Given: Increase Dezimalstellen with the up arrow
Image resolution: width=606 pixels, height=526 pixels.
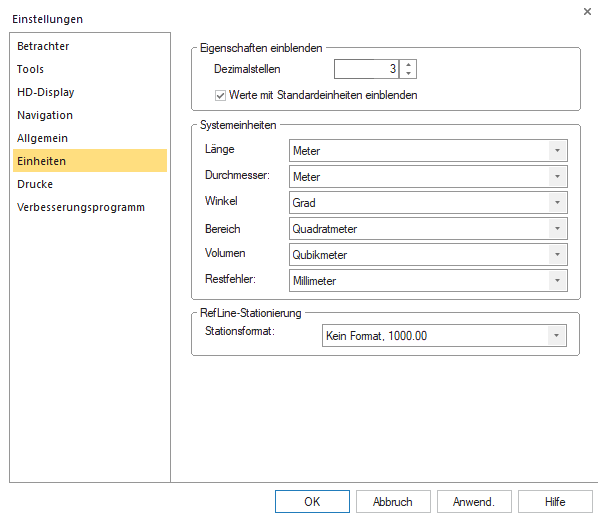Looking at the screenshot, I should pos(408,64).
